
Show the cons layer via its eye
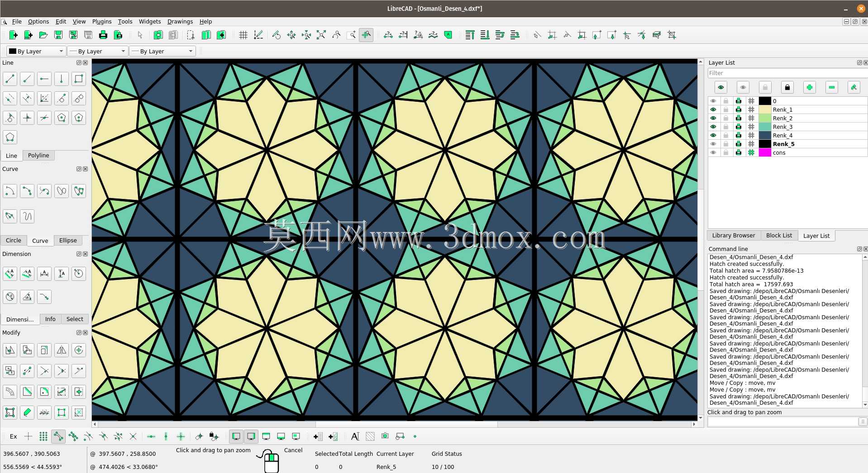pyautogui.click(x=713, y=152)
